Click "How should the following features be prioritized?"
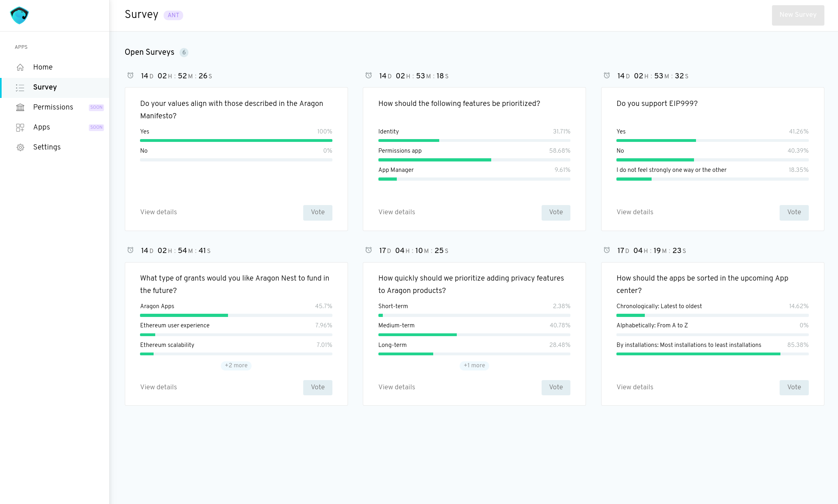The height and width of the screenshot is (504, 838). 459,104
